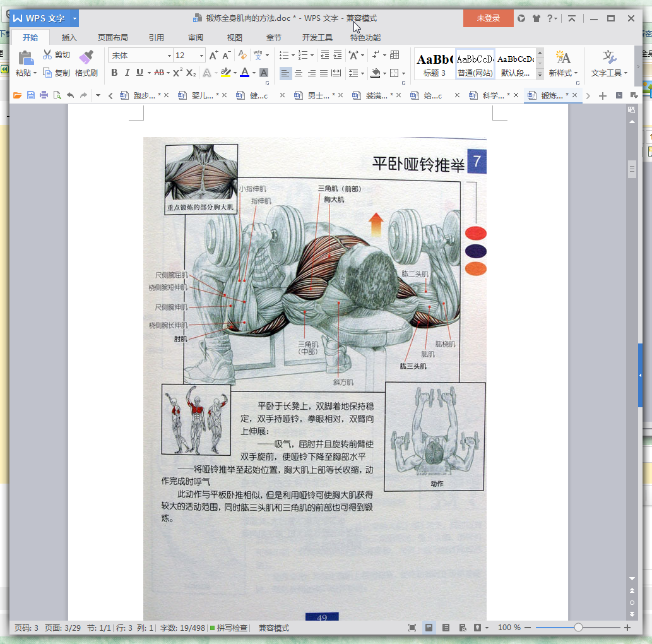Click the vertical scrollbar thumb
652x644 pixels.
[632, 169]
